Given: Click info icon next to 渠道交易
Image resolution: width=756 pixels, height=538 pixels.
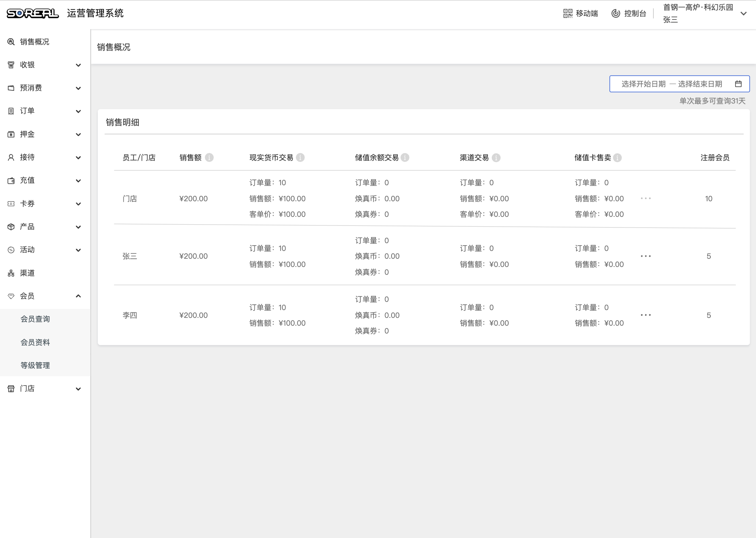Looking at the screenshot, I should (x=496, y=158).
